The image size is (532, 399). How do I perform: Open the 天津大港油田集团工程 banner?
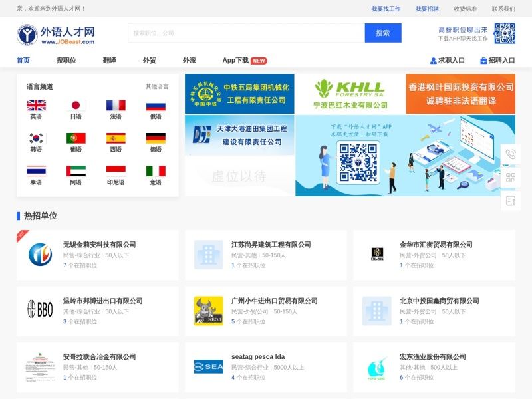click(x=239, y=135)
